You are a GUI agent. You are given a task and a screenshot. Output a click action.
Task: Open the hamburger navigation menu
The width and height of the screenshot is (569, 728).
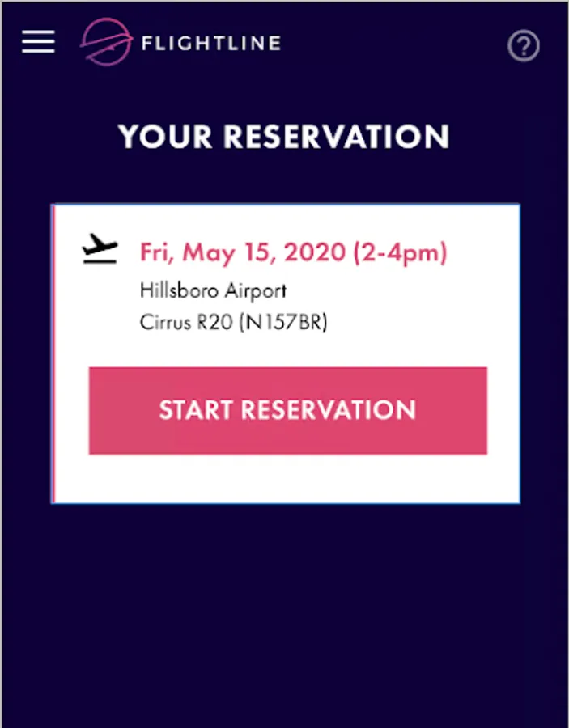tap(38, 42)
